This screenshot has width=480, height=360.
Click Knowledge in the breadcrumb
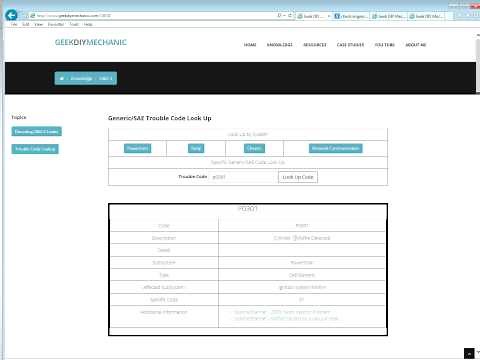(81, 79)
